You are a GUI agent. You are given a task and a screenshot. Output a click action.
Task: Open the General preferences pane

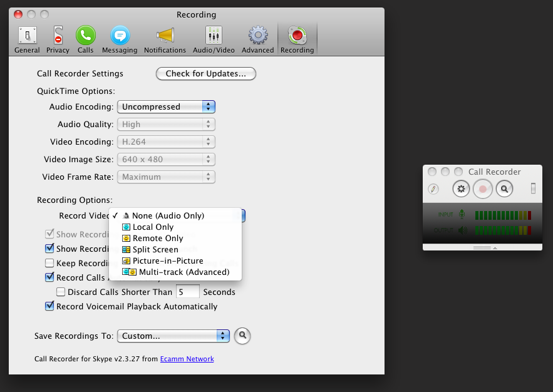27,40
